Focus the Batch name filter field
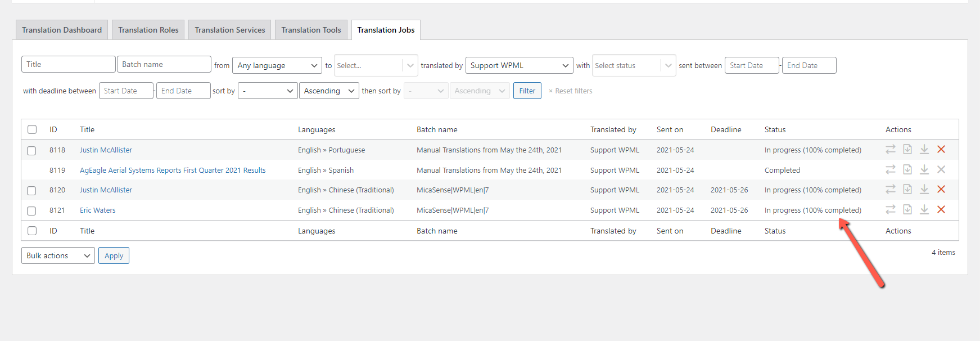The width and height of the screenshot is (980, 341). pos(164,64)
